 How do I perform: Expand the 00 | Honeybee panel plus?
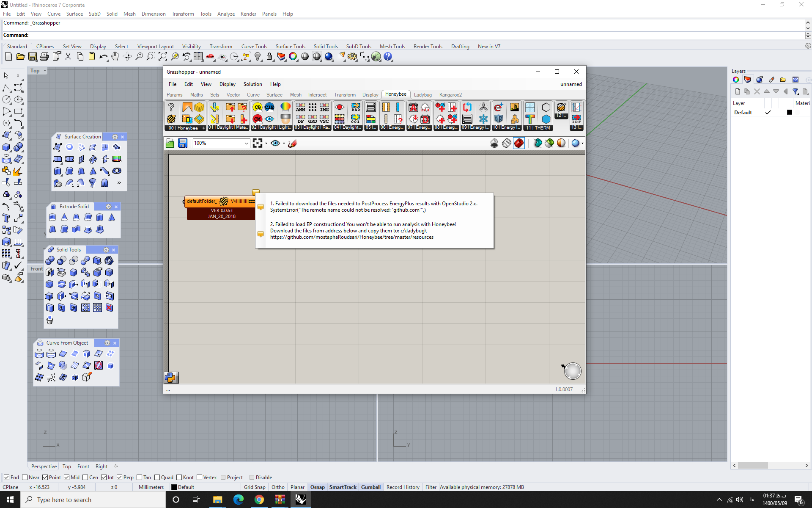(x=203, y=128)
